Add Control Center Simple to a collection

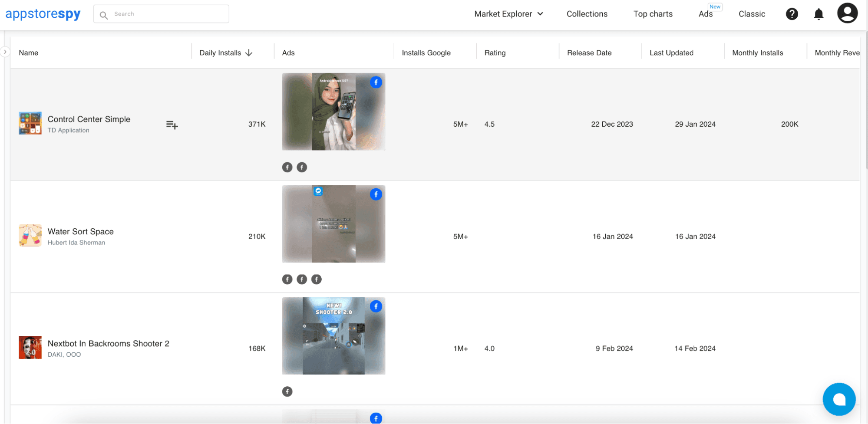(172, 125)
